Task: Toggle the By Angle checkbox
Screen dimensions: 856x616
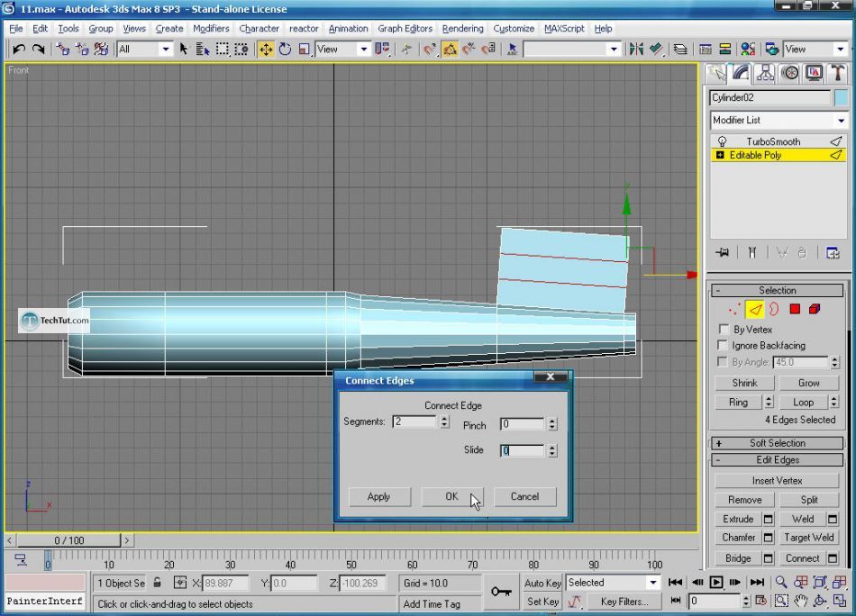Action: pos(724,362)
